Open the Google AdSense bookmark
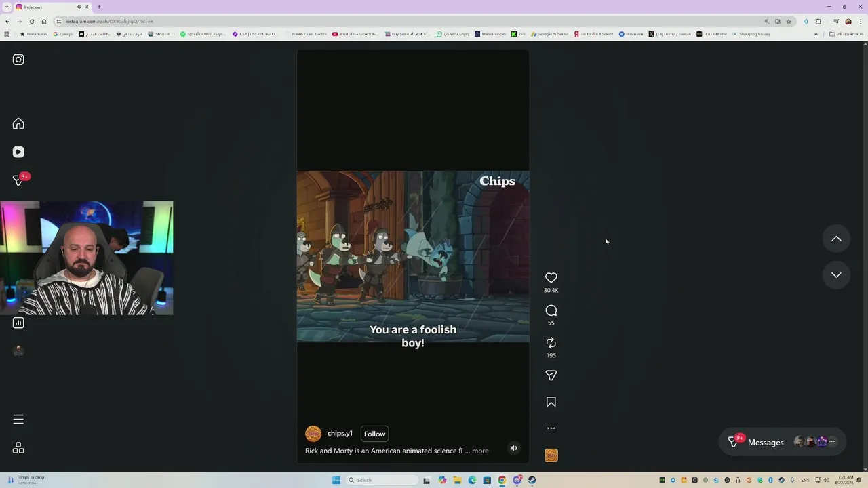The width and height of the screenshot is (868, 488). coord(549,34)
